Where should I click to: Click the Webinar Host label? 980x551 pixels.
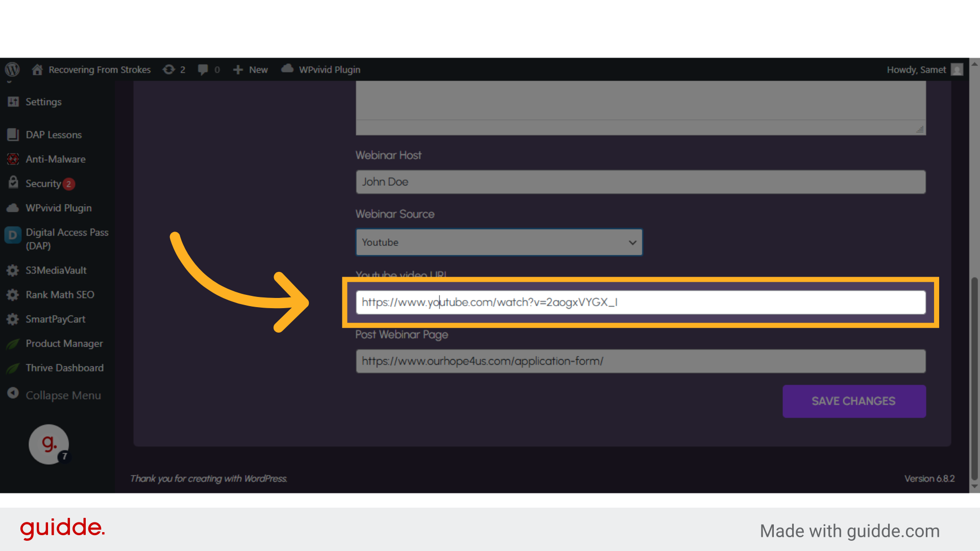[388, 155]
